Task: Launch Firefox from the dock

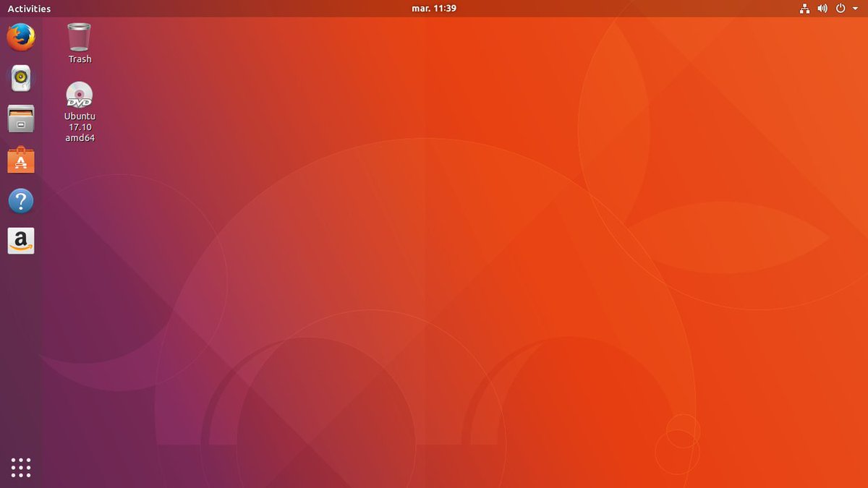Action: click(21, 37)
